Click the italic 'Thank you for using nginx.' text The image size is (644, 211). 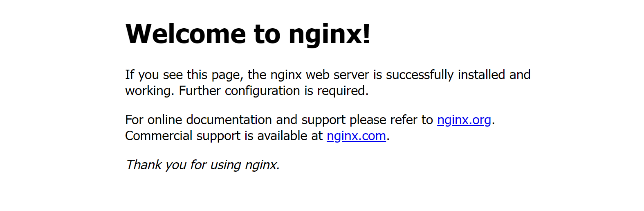point(202,165)
